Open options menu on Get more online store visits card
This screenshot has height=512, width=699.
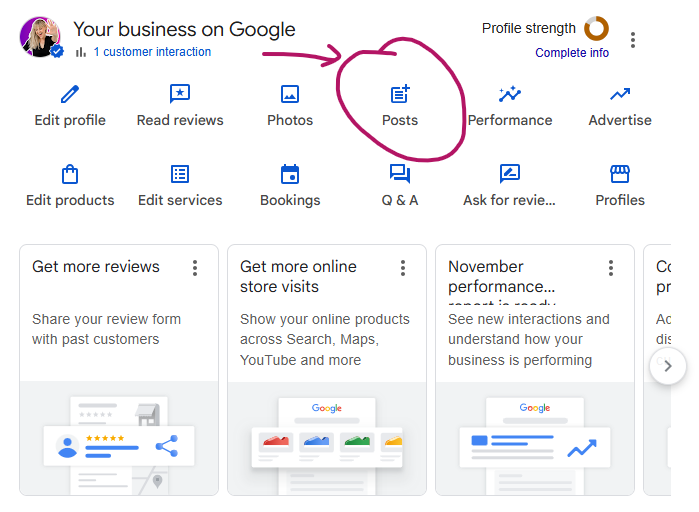(403, 268)
